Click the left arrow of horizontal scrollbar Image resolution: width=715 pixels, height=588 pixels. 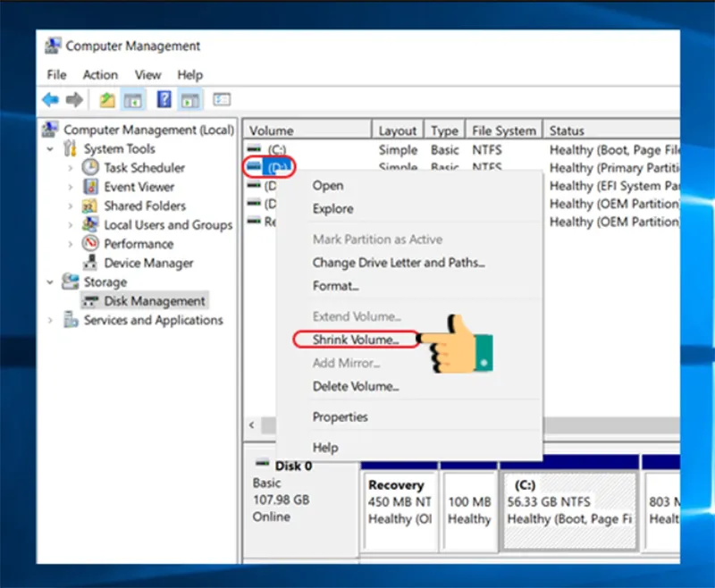pos(252,425)
